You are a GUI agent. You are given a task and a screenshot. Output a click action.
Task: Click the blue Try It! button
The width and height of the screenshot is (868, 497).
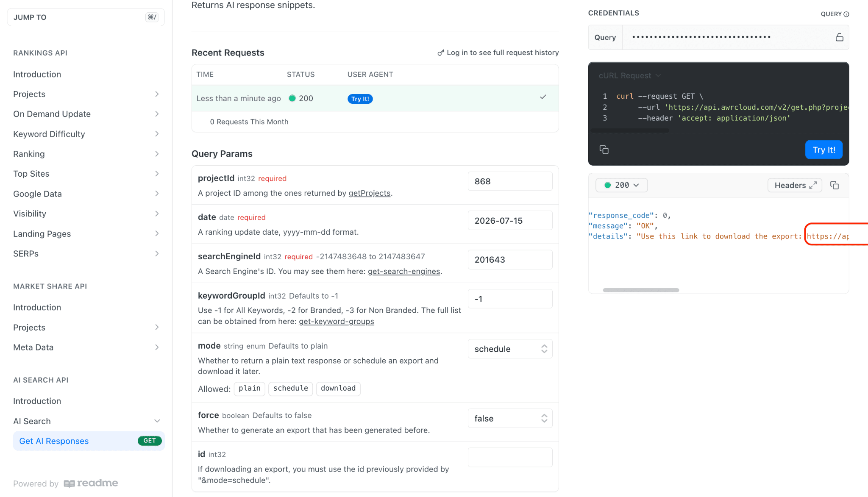[823, 150]
